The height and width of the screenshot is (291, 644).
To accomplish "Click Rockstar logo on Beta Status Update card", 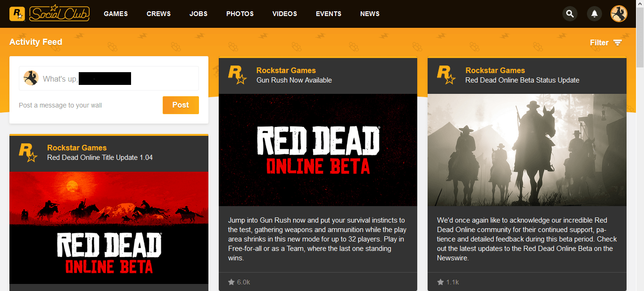I will click(x=446, y=75).
